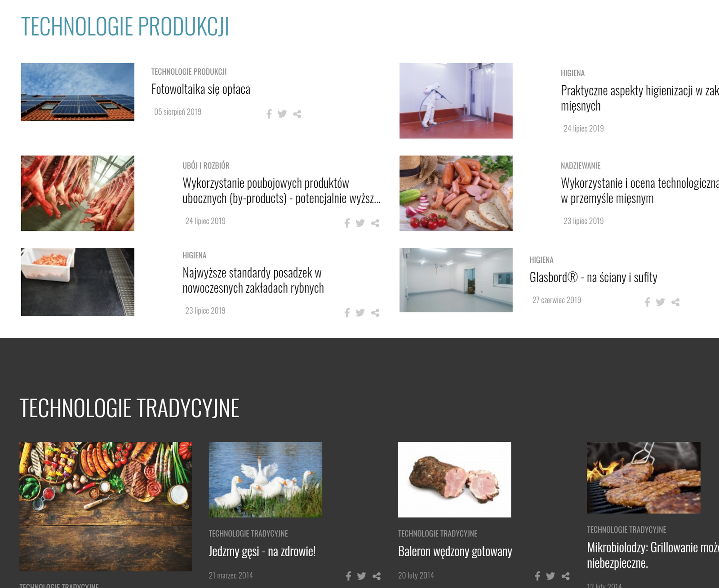Tweet the Fotowoltaika się opłaca article
The height and width of the screenshot is (588, 719).
click(282, 114)
